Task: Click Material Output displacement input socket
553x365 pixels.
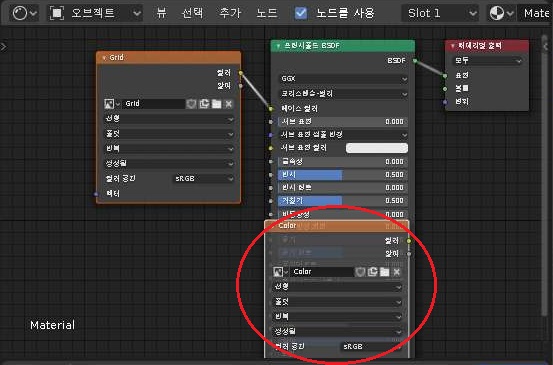Action: tap(445, 102)
